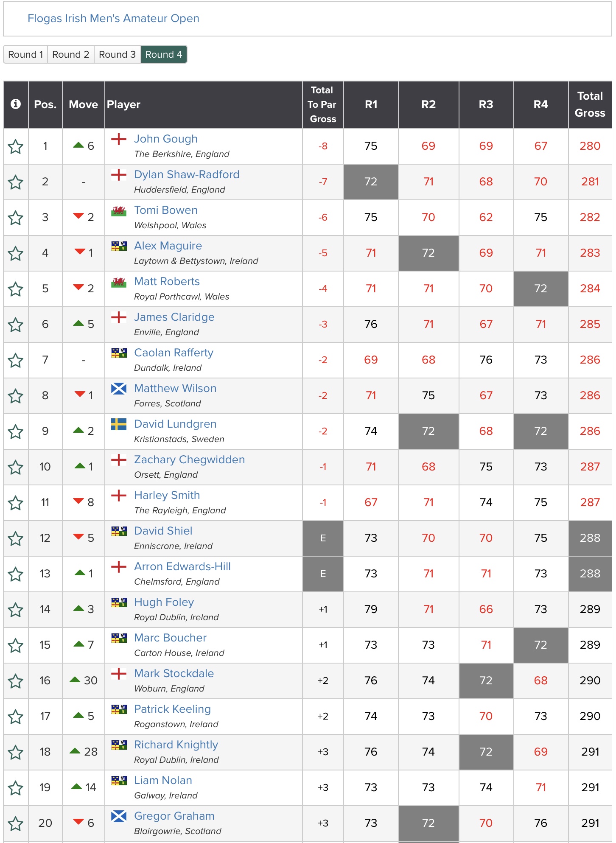
Task: Open Harley Smith's player profile
Action: point(167,495)
